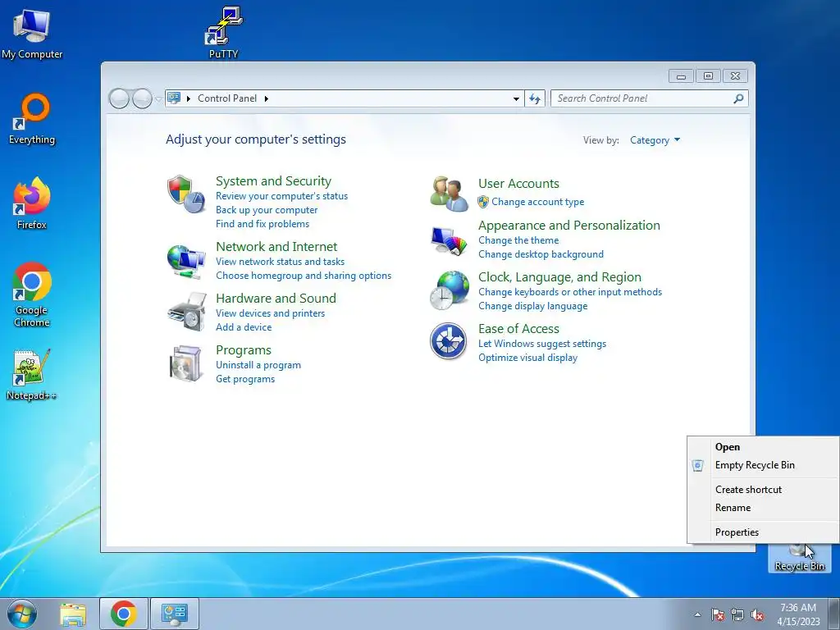Image resolution: width=840 pixels, height=630 pixels.
Task: Open Appearance and Personalization monitor icon
Action: 449,241
